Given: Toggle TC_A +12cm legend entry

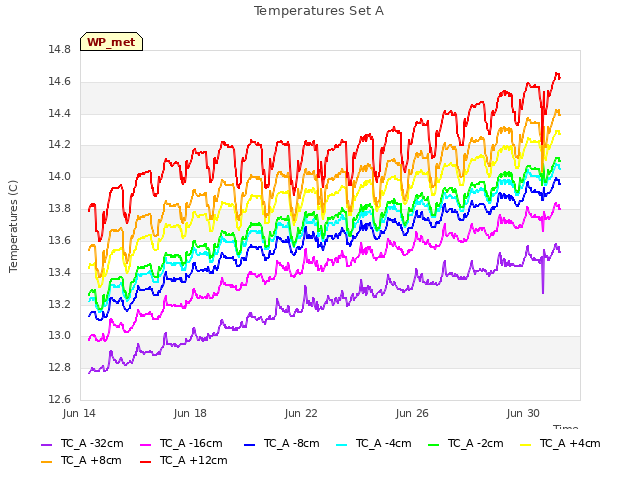Looking at the screenshot, I should click(x=184, y=461).
